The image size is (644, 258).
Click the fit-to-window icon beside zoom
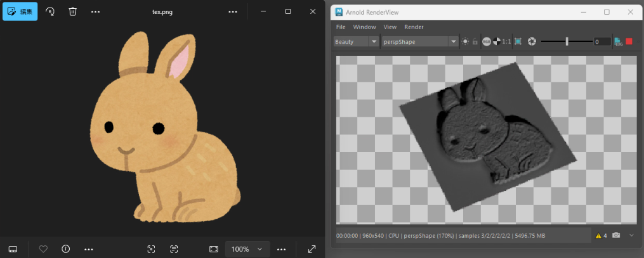point(214,249)
